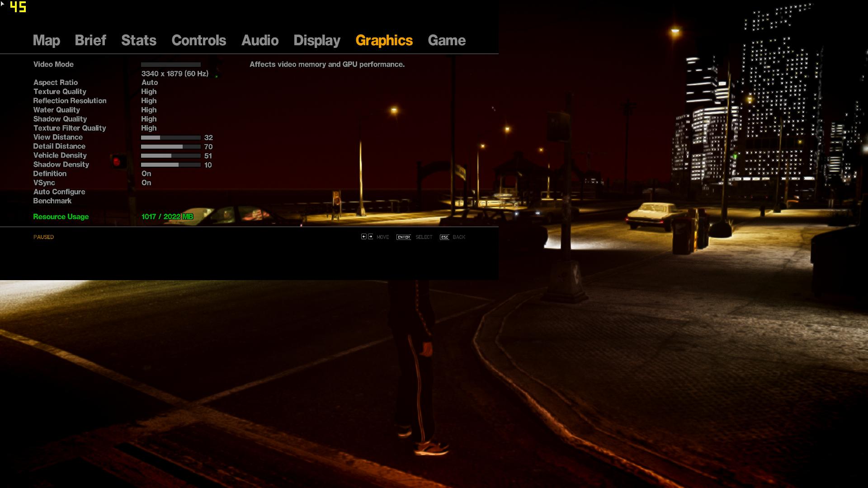Open the Game tab

(x=446, y=40)
